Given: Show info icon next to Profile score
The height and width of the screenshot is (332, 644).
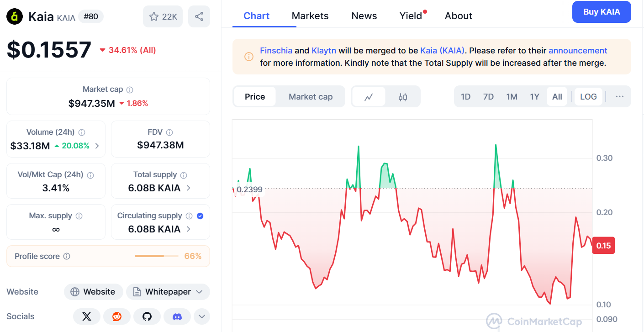Looking at the screenshot, I should coord(67,256).
